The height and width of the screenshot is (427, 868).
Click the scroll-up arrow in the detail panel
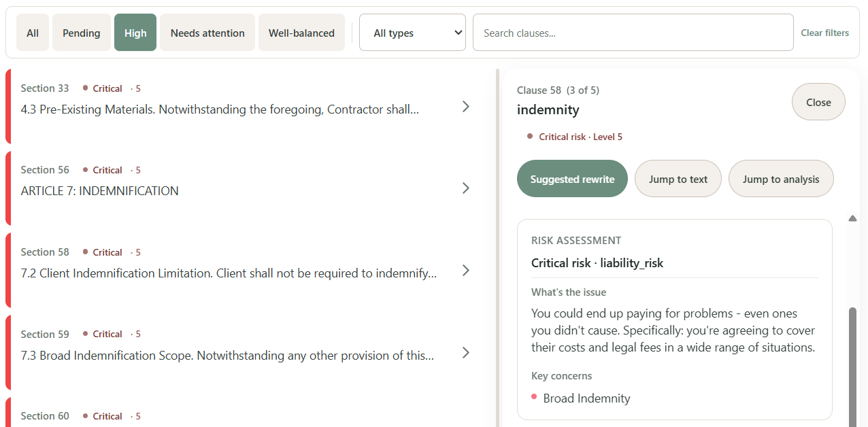[852, 218]
